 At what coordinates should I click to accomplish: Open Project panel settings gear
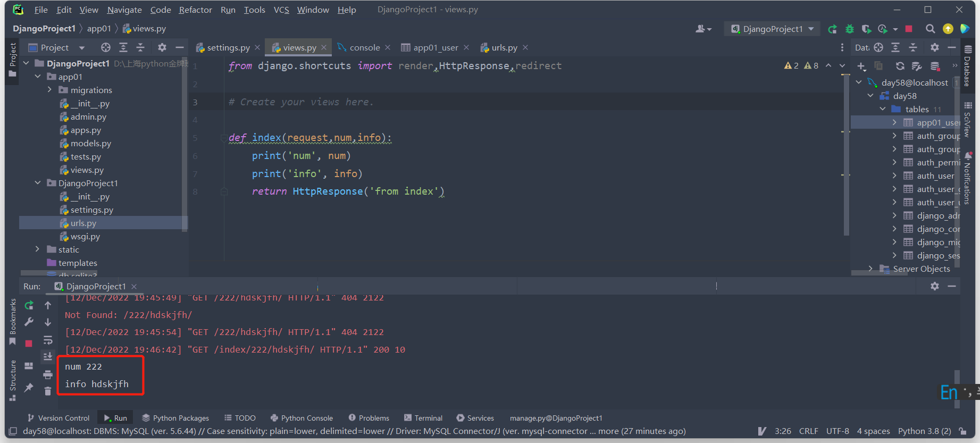pyautogui.click(x=162, y=47)
